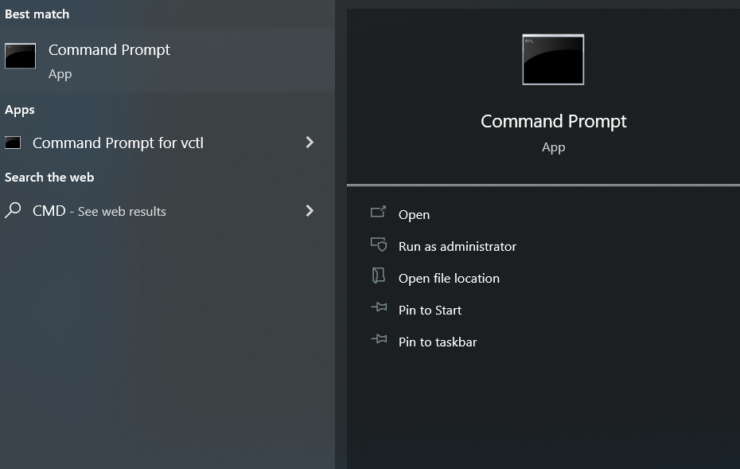Click the large Command Prompt icon in preview pane
The width and height of the screenshot is (740, 469).
[553, 60]
